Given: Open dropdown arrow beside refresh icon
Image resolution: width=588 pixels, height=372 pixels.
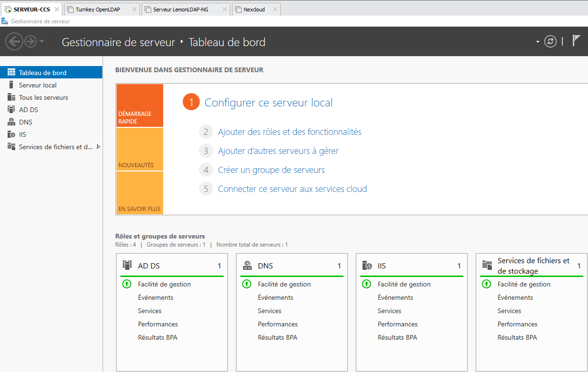Looking at the screenshot, I should [x=538, y=42].
